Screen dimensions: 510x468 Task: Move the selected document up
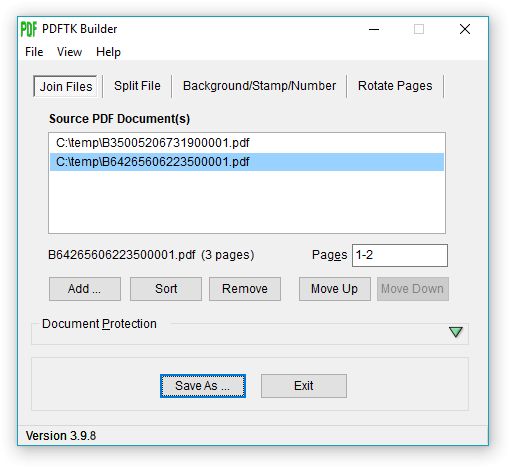point(335,289)
